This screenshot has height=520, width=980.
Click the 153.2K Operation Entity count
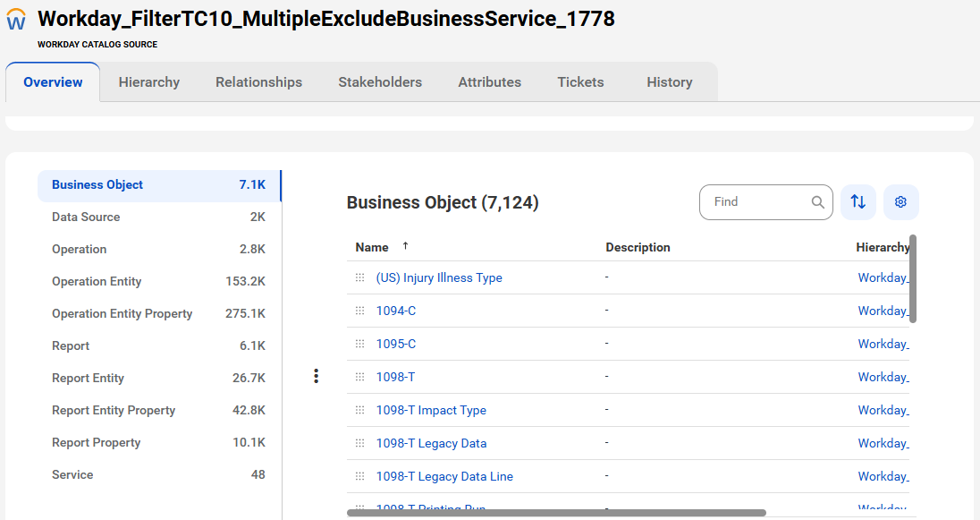(x=245, y=282)
